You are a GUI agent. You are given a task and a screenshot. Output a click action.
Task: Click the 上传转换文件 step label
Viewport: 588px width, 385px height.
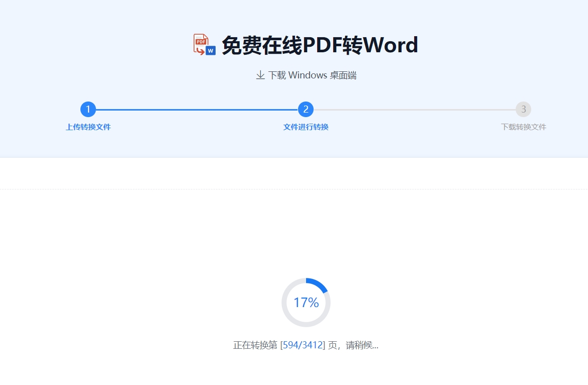(88, 127)
